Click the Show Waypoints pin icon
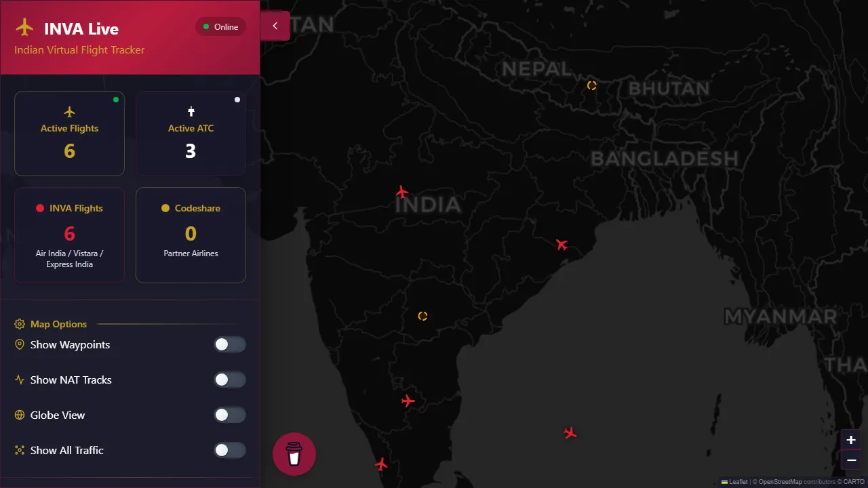868x488 pixels. (x=19, y=344)
